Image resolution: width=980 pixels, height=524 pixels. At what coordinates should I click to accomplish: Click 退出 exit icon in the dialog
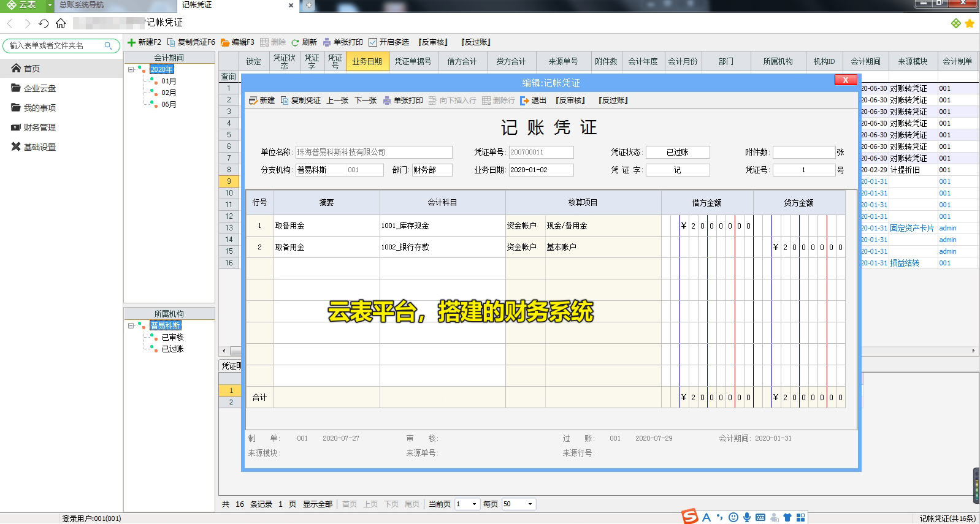[524, 101]
